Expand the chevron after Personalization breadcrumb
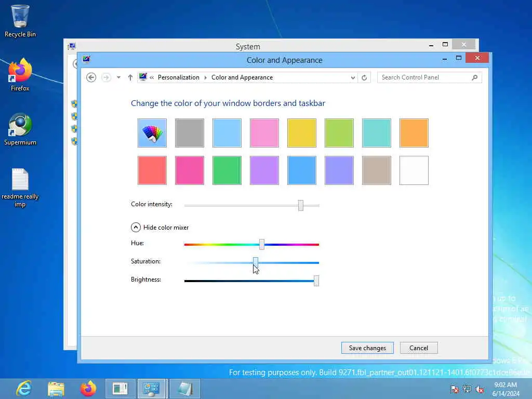532x399 pixels. tap(206, 77)
